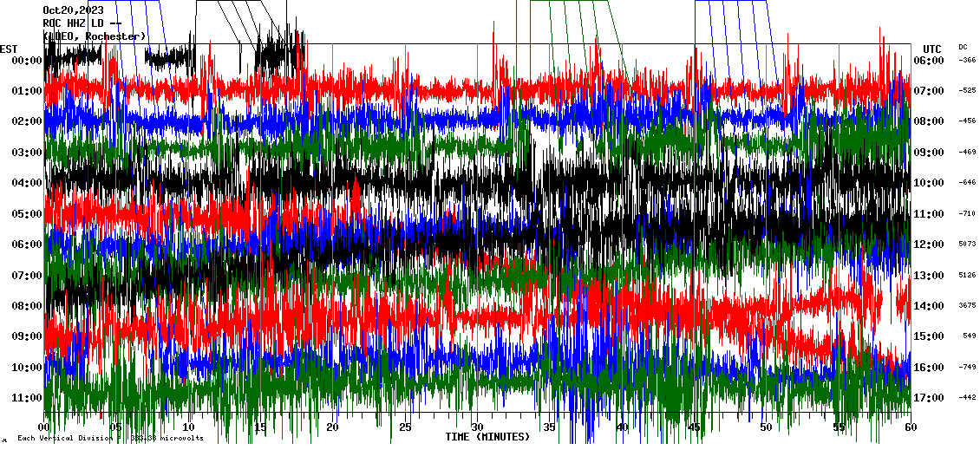
Task: Click the DC value "5073"
Action: pos(970,244)
